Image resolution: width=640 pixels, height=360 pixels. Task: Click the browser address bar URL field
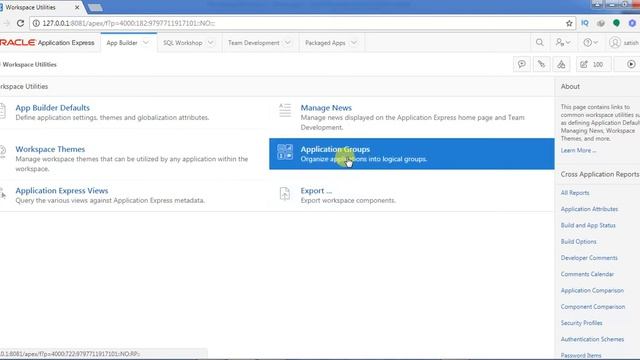pos(302,23)
